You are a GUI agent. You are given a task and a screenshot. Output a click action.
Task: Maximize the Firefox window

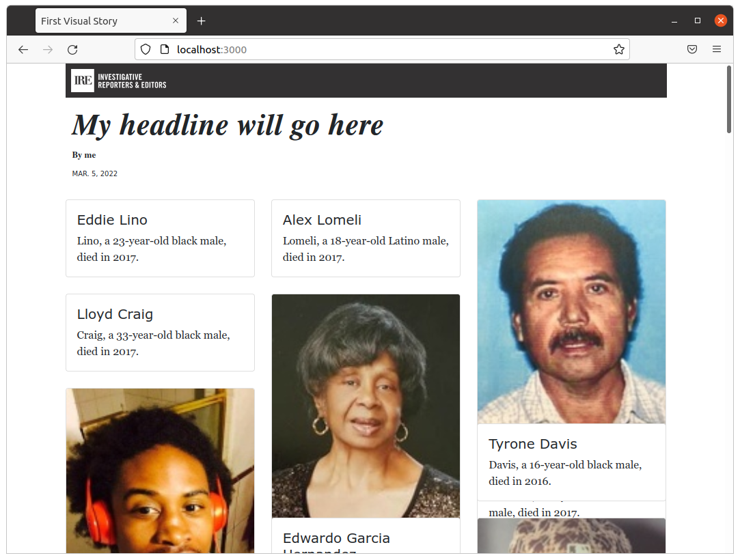(x=698, y=20)
